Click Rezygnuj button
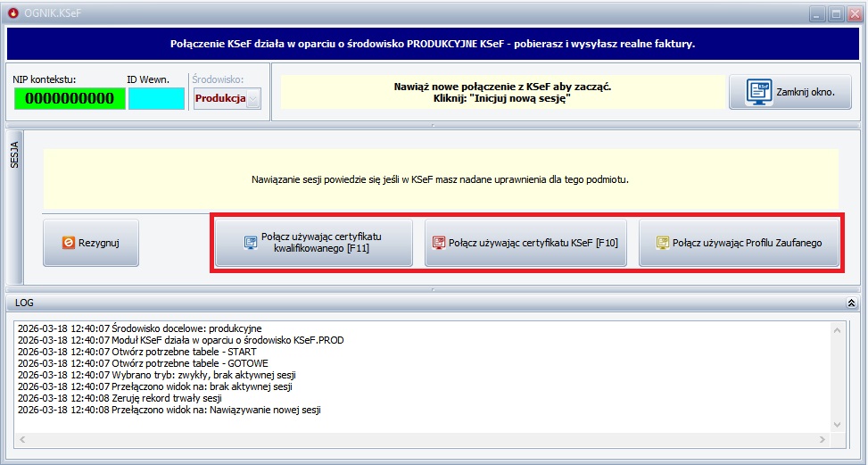This screenshot has height=465, width=868. point(91,243)
